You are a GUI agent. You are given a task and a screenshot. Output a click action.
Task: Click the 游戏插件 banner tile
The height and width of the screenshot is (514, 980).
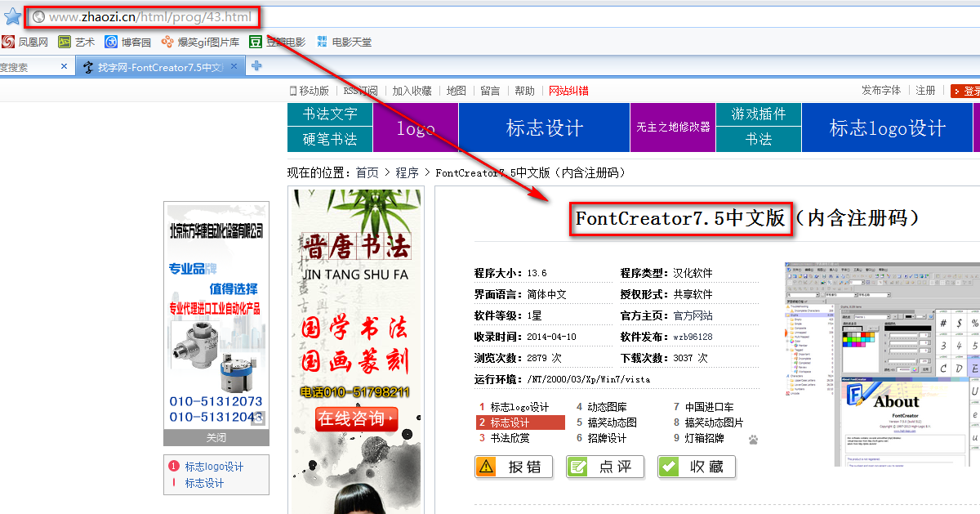[759, 114]
